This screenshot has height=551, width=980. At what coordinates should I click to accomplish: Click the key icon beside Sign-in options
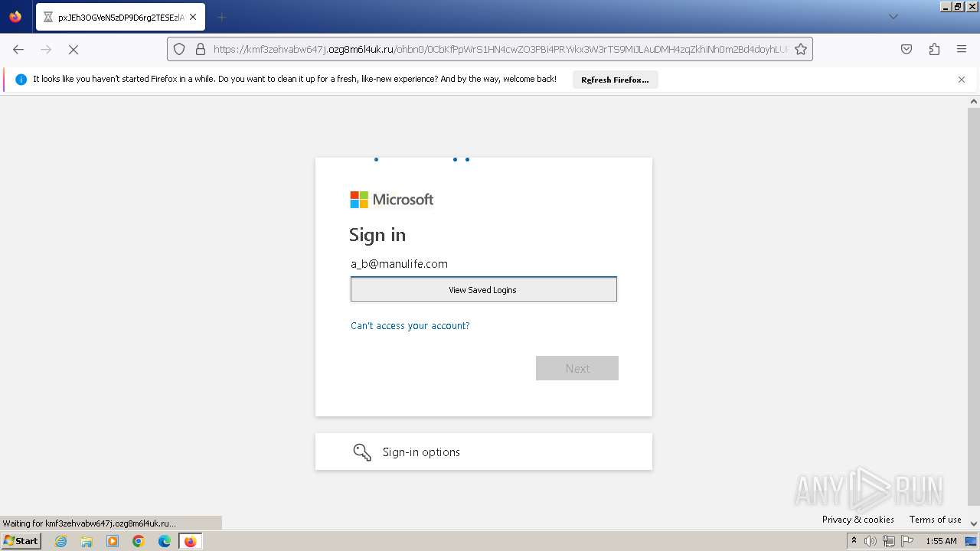tap(362, 452)
